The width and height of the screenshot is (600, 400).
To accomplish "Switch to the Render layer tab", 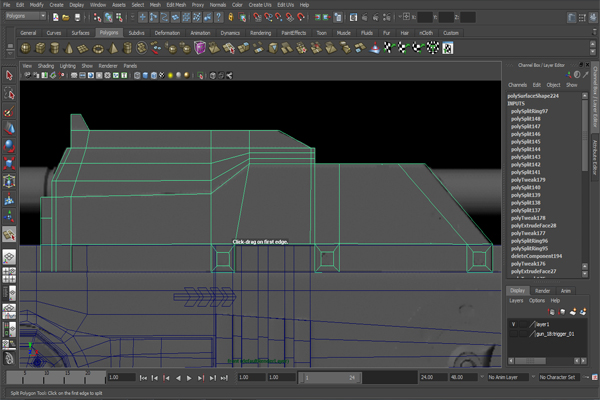I will (542, 291).
